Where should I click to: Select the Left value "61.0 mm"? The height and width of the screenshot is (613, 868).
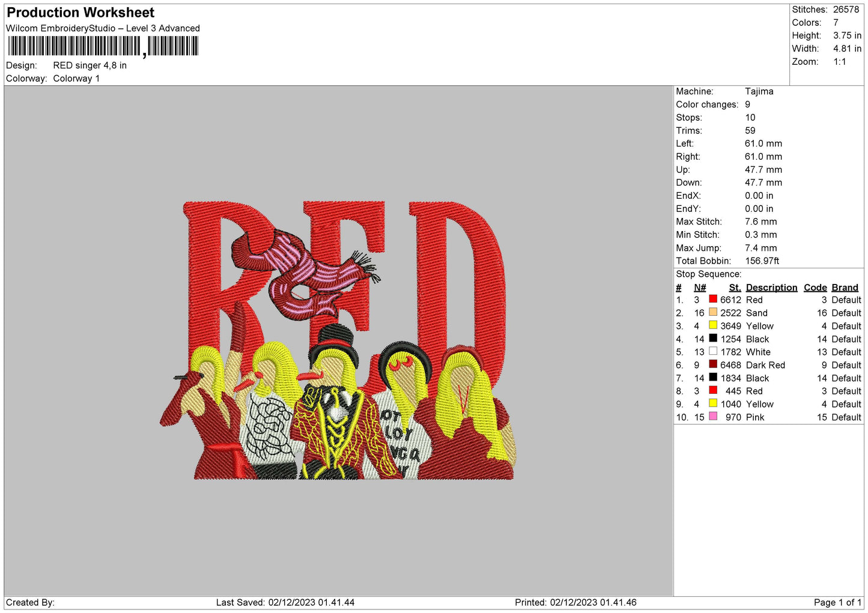click(x=763, y=143)
